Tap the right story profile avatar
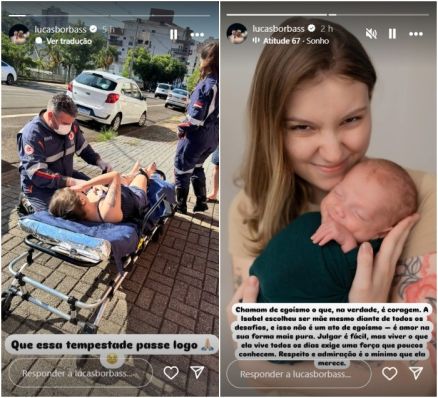This screenshot has width=438, height=398. pyautogui.click(x=237, y=34)
